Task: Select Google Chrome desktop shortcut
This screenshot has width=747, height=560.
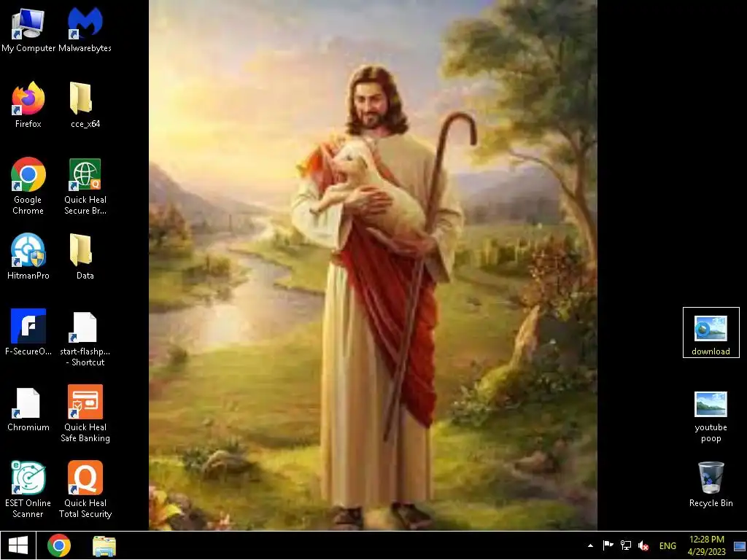Action: point(28,186)
